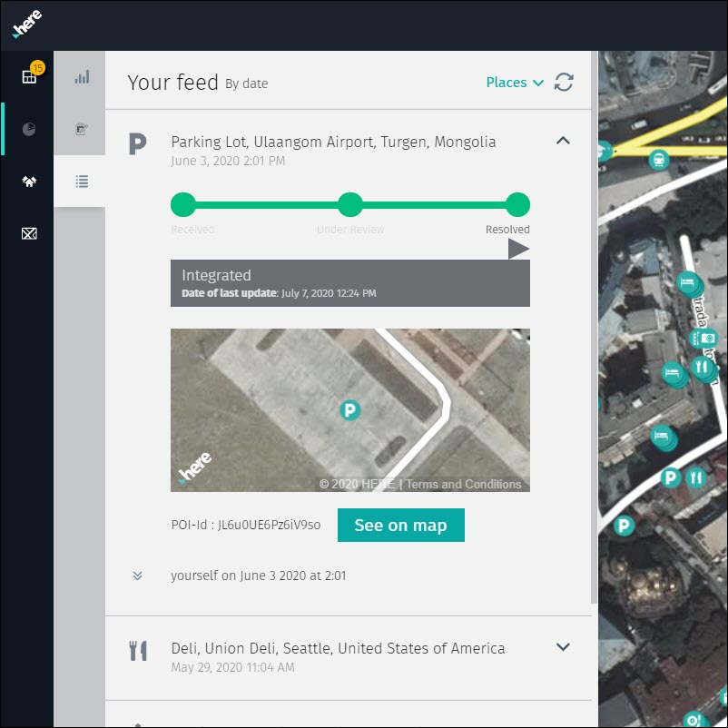Click the restaurant fork-knife icon for Union Deli
This screenshot has height=728, width=728.
click(x=138, y=651)
